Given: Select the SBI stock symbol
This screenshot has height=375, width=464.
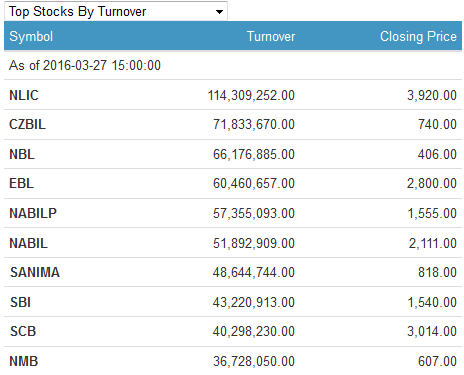Looking at the screenshot, I should (x=20, y=302).
